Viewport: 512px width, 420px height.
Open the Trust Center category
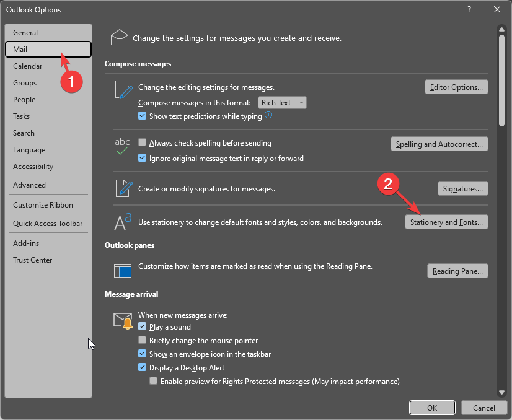[x=48, y=260]
